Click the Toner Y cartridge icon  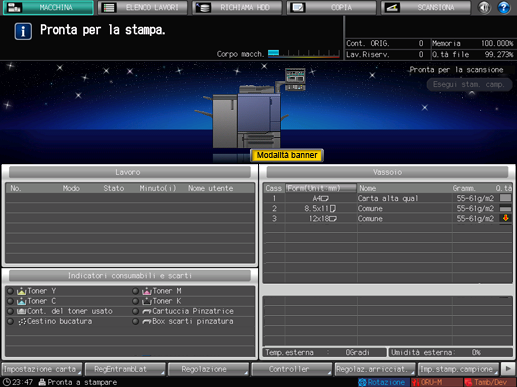tap(22, 291)
